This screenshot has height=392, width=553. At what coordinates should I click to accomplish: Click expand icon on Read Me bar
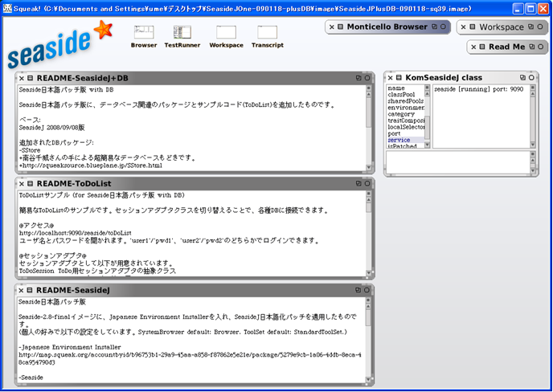coord(532,47)
